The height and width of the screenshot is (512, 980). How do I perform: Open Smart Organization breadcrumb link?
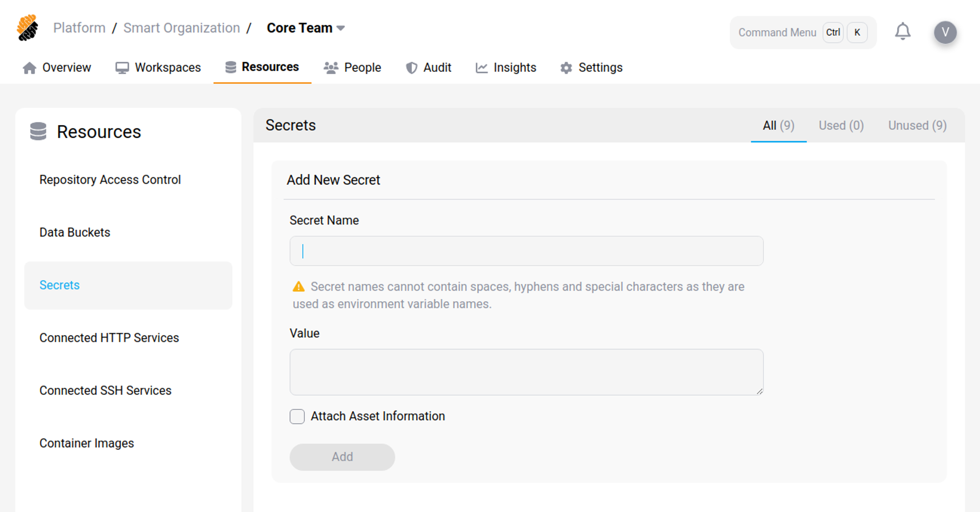(x=181, y=28)
